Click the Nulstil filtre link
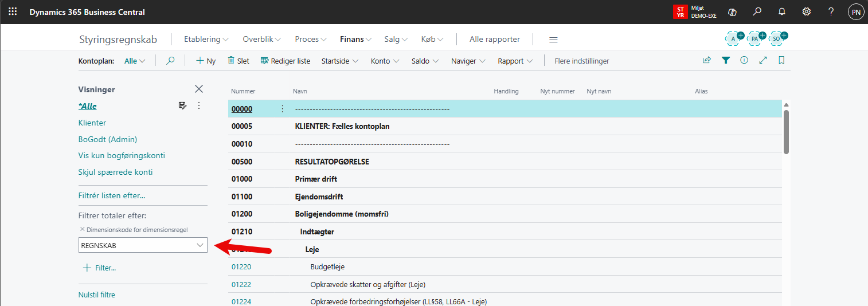 click(96, 295)
